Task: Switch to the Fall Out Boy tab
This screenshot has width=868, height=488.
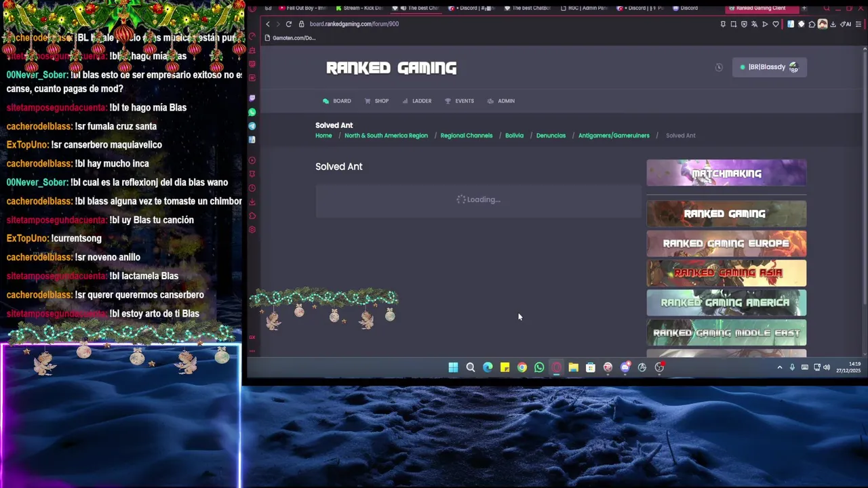Action: point(302,8)
